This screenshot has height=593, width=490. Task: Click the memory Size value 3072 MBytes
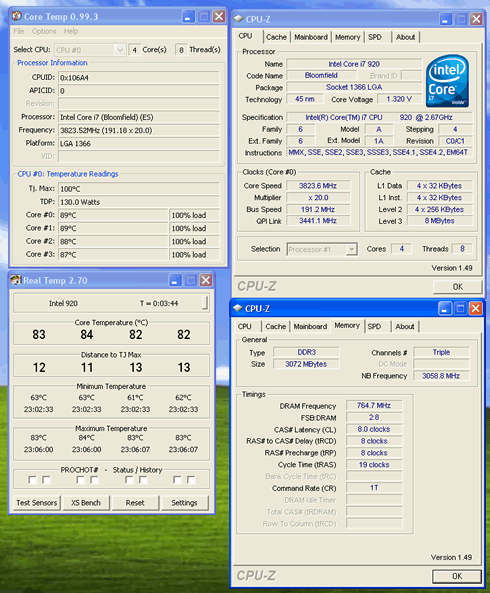click(x=306, y=364)
